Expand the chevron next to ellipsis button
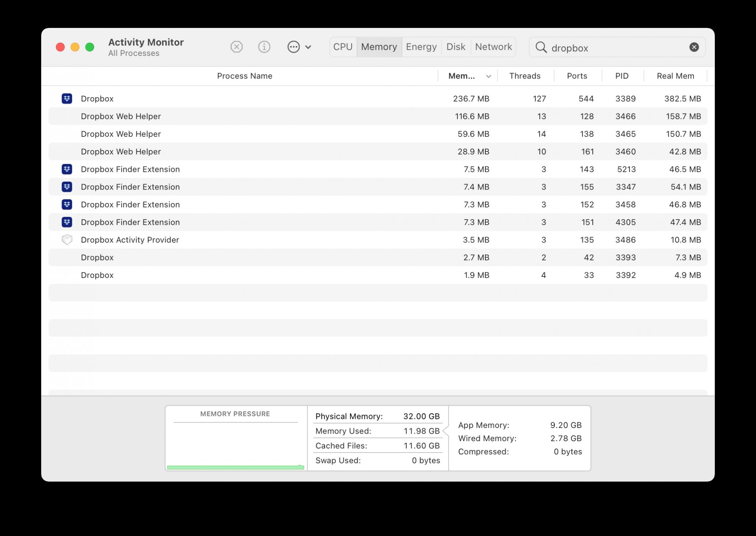Image resolution: width=756 pixels, height=536 pixels. [x=308, y=47]
